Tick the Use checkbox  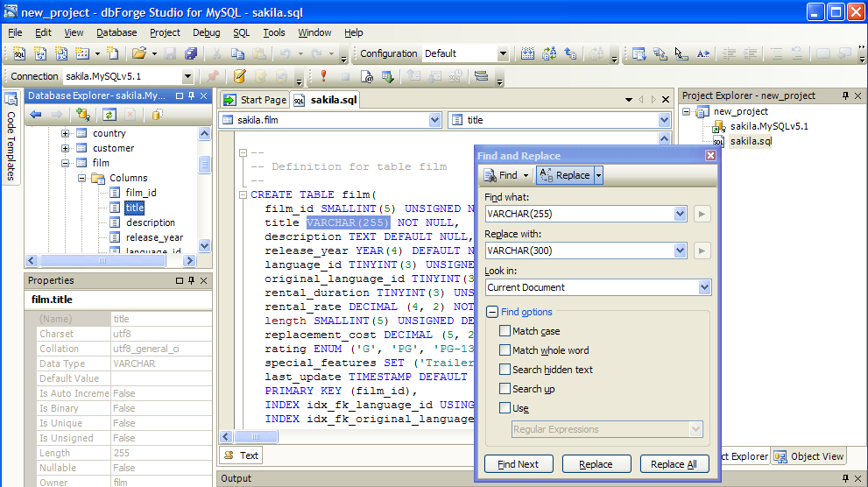[x=505, y=408]
